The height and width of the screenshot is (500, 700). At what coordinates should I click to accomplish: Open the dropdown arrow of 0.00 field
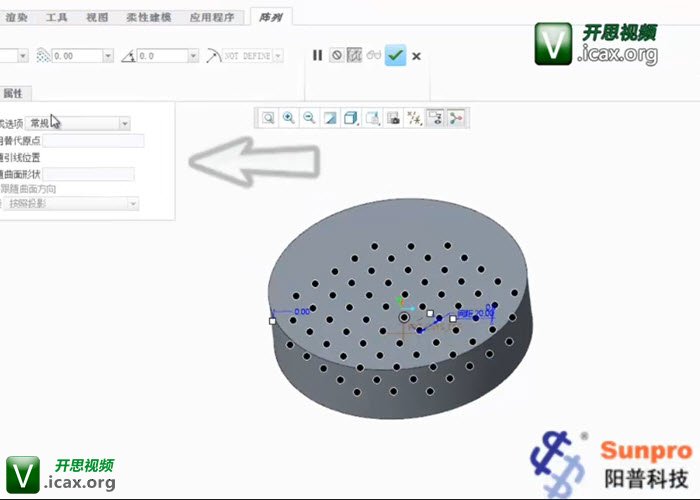(108, 56)
